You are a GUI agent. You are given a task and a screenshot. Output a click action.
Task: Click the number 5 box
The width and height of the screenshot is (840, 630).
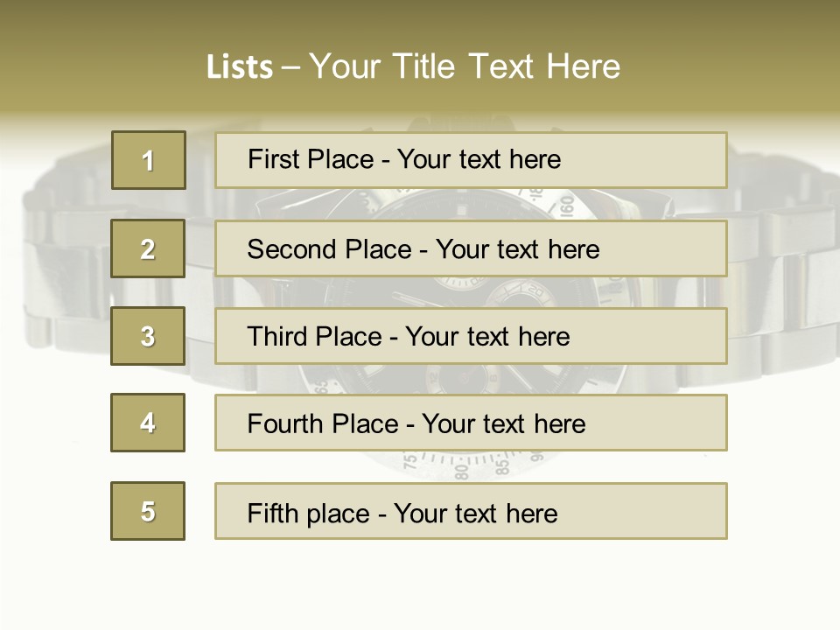pos(148,511)
